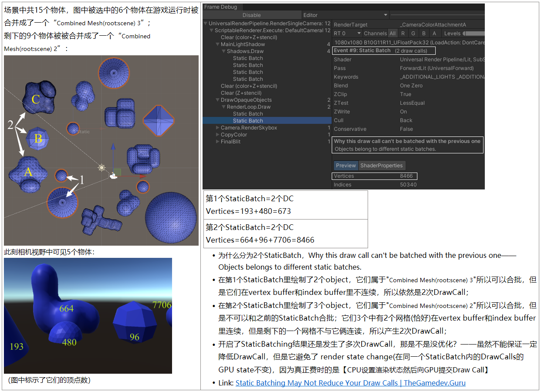Image resolution: width=541 pixels, height=392 pixels.
Task: Click the Disable button to stop frame debugging
Action: (251, 15)
